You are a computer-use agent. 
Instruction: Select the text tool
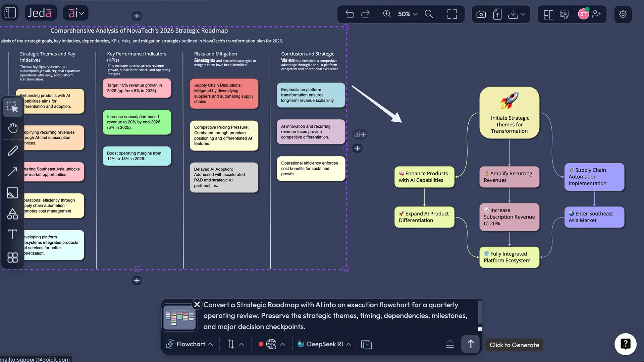pyautogui.click(x=12, y=235)
